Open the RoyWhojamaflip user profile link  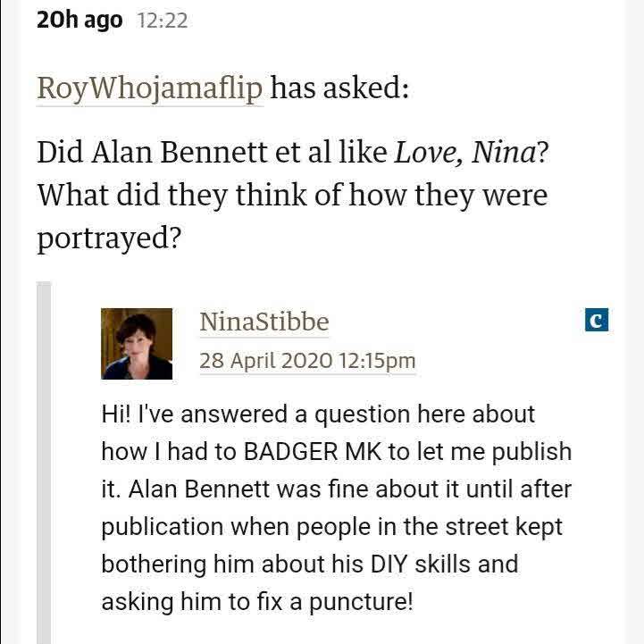pyautogui.click(x=150, y=88)
